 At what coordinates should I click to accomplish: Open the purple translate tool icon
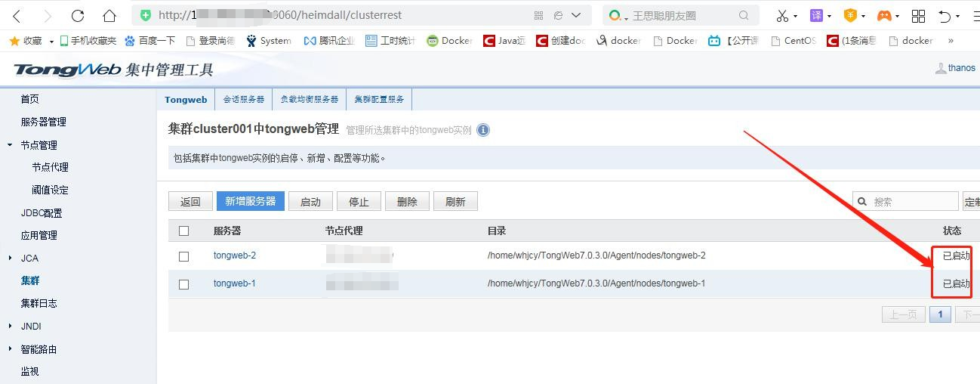point(816,15)
